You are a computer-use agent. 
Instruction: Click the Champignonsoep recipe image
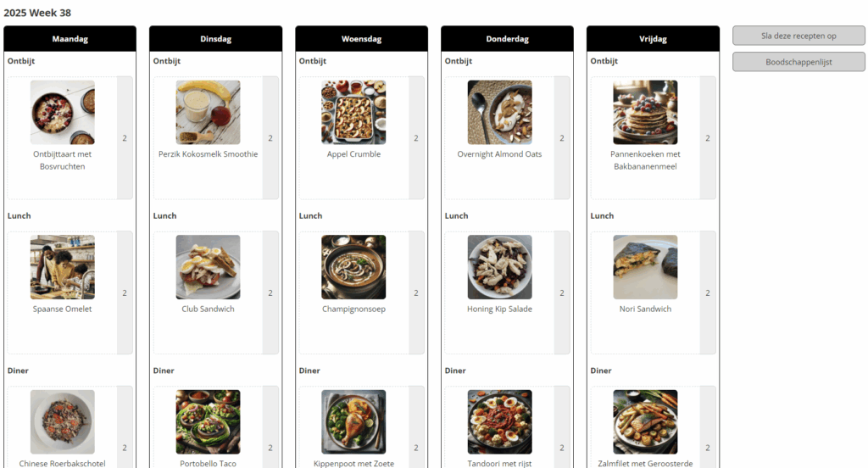tap(353, 267)
